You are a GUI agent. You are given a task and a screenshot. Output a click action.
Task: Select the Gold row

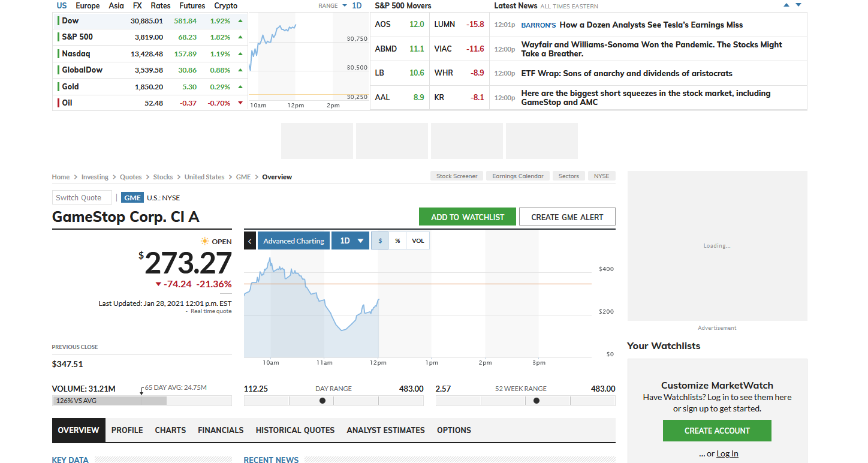click(x=150, y=87)
